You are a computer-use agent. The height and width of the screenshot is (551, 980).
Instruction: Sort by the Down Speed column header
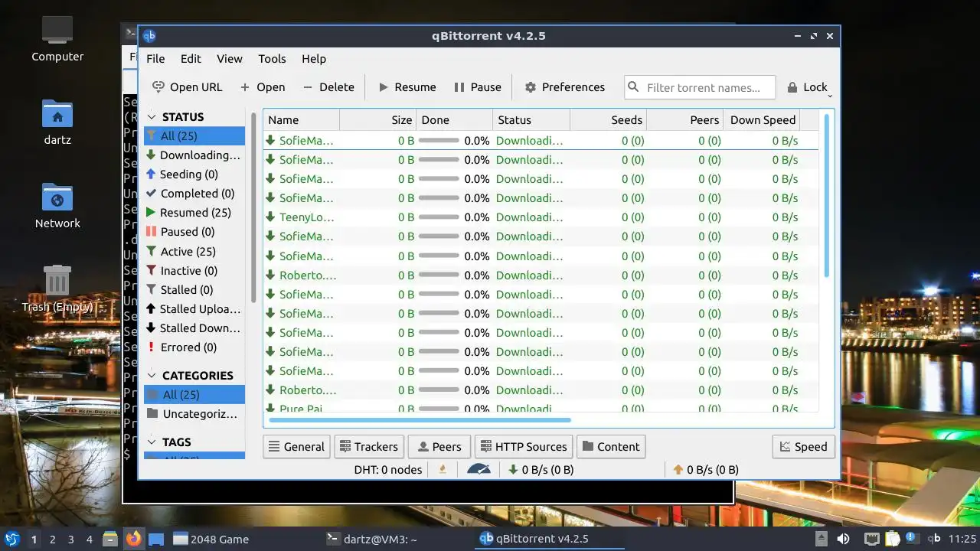[762, 120]
